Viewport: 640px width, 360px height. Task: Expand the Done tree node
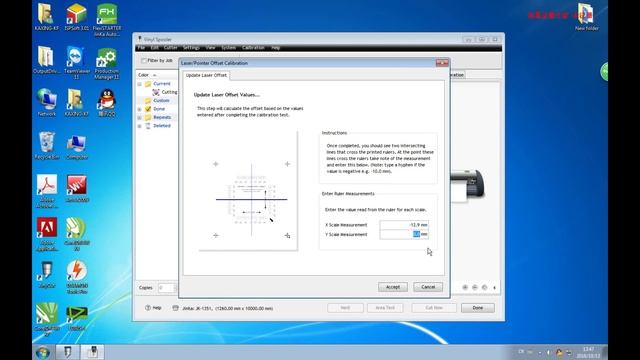coord(140,109)
